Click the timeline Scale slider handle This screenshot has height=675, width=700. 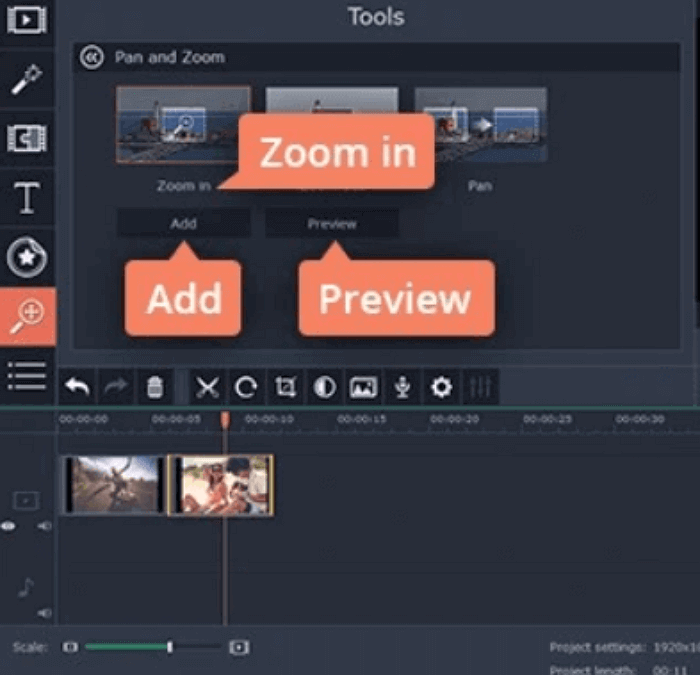coord(170,647)
